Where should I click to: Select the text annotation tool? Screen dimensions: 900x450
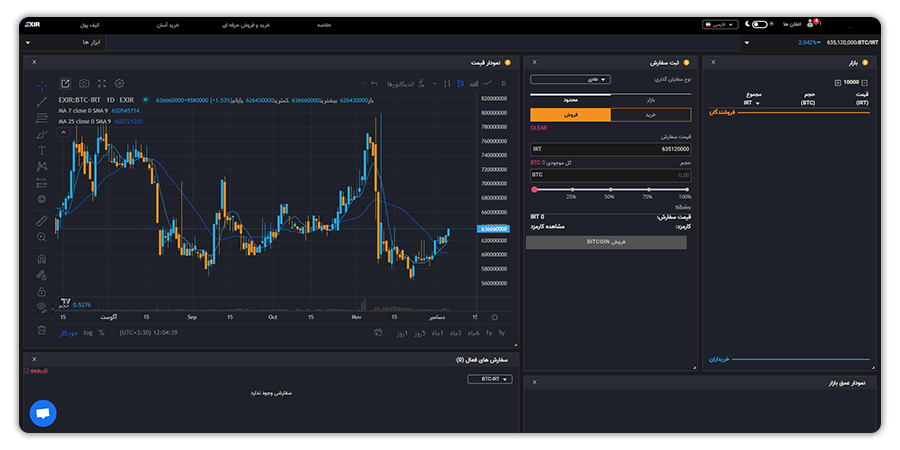point(41,150)
